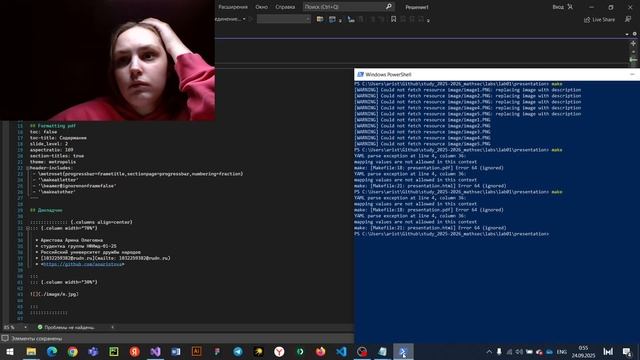Click the Решение1 solution title
Screen dimensions: 640x360
tap(417, 7)
